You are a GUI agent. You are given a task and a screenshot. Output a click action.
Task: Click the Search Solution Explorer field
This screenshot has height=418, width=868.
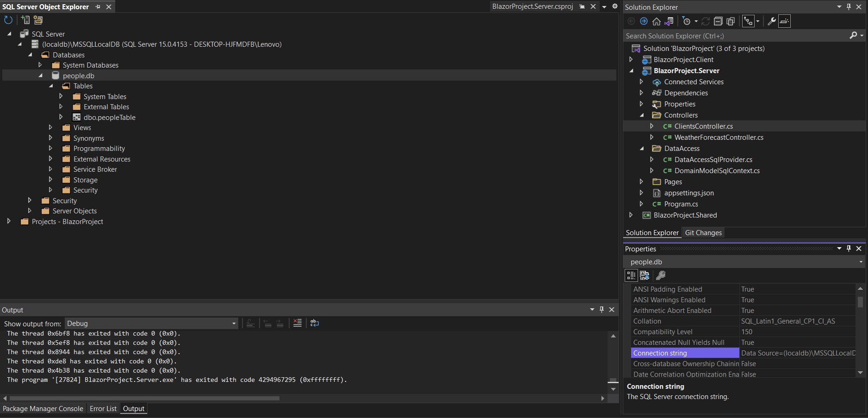tap(736, 36)
